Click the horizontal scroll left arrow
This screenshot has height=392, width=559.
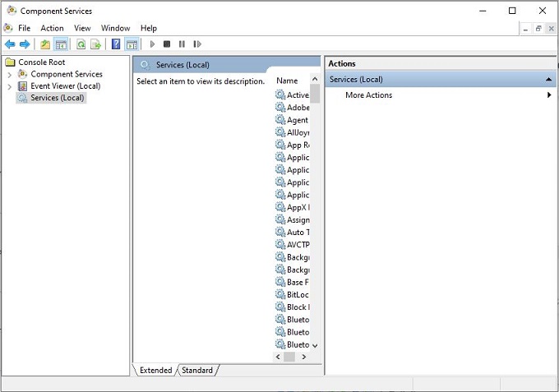[x=278, y=357]
